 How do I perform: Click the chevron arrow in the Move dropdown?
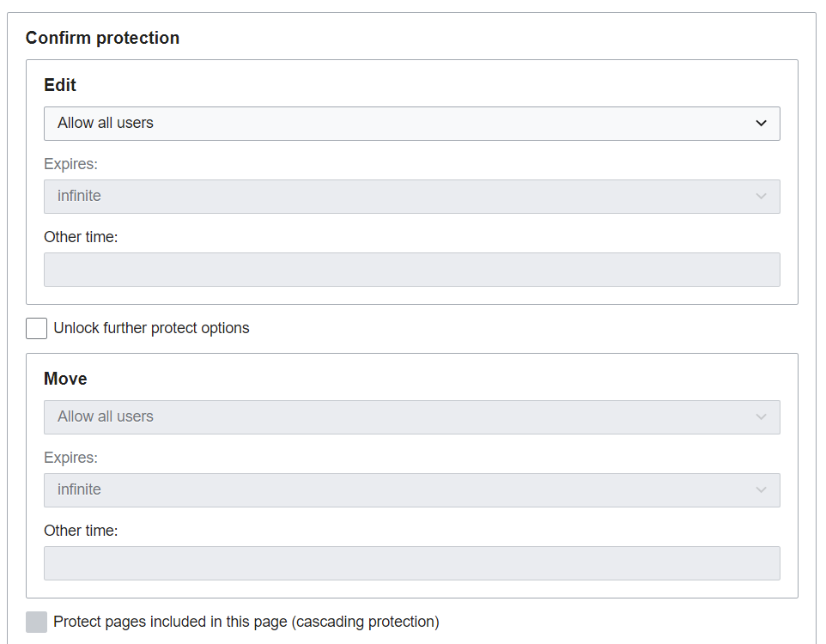[x=761, y=417]
